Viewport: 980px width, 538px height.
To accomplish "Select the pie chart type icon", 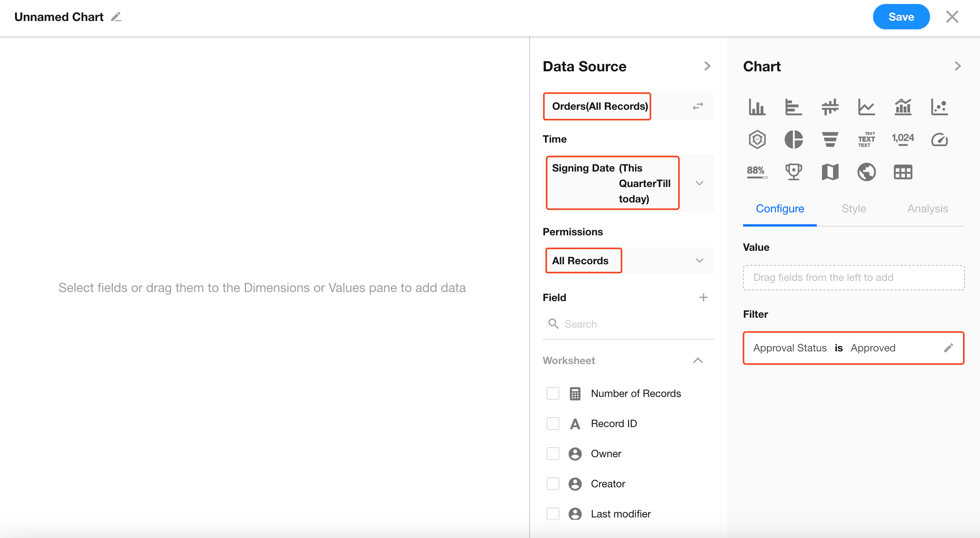I will 793,139.
